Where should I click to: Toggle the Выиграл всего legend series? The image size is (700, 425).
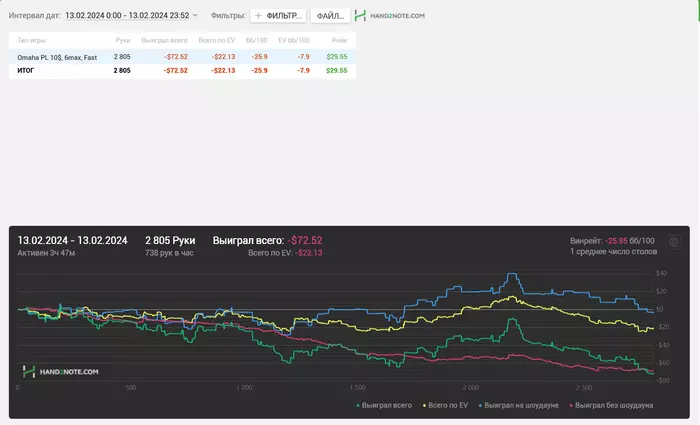pos(384,405)
